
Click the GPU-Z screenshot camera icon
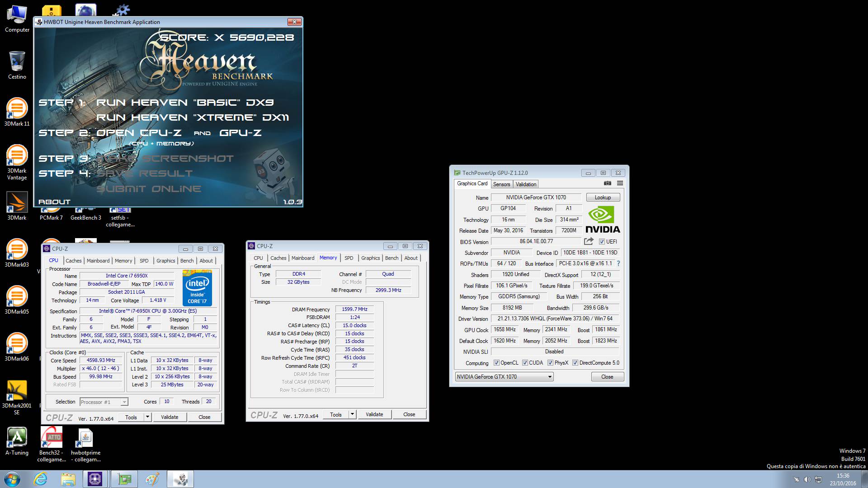608,183
